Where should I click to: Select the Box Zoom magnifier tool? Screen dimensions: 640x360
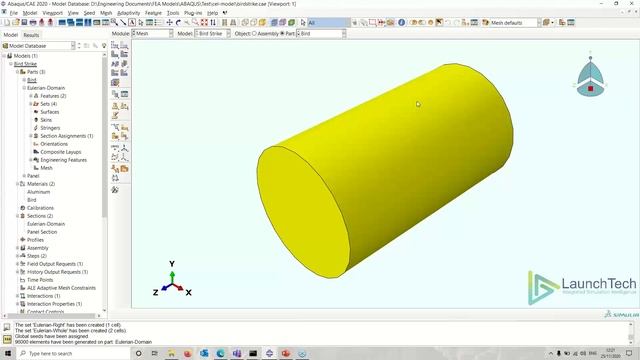196,22
